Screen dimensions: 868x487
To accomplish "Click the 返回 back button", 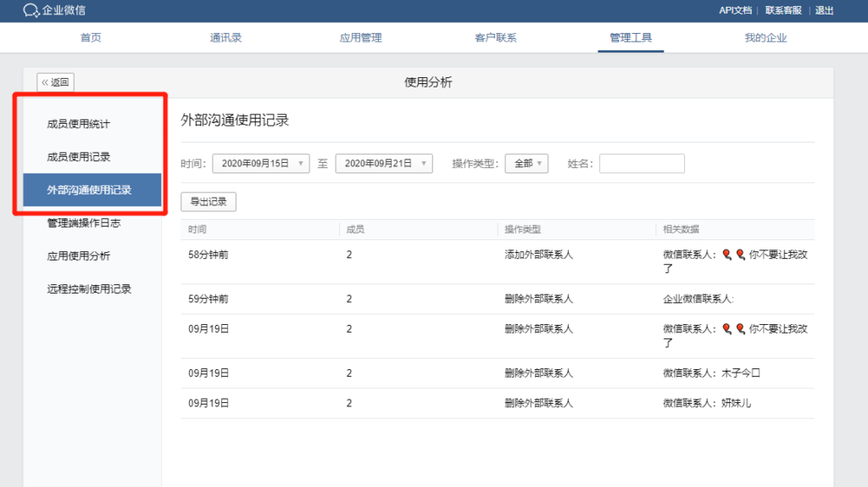I will [55, 82].
